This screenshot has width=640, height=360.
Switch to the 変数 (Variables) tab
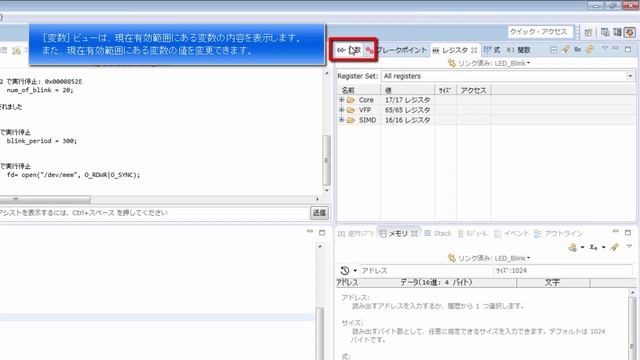point(349,50)
